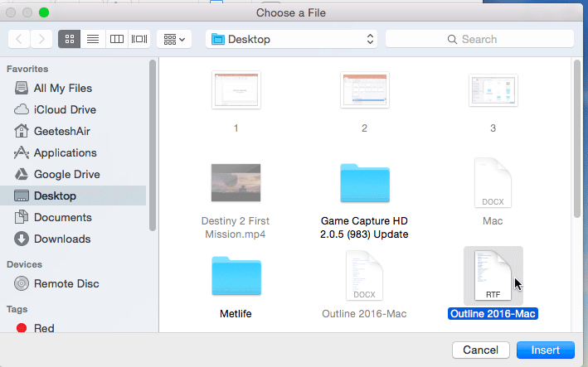
Task: Click the Remote Disc icon
Action: pyautogui.click(x=22, y=283)
